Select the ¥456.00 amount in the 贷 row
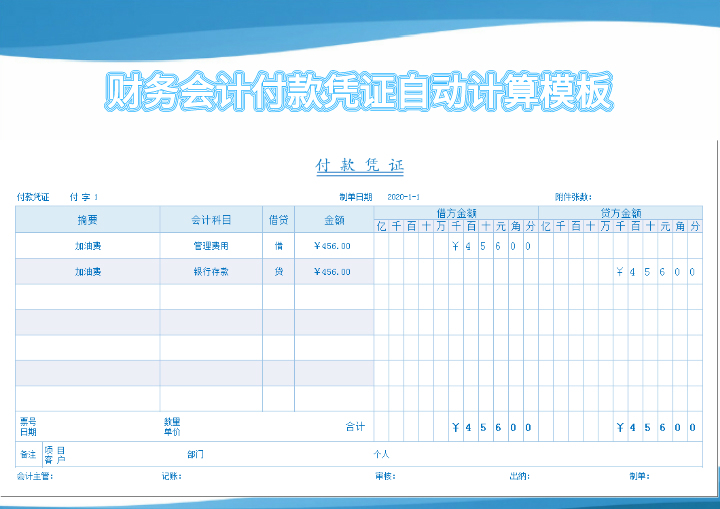 [332, 272]
